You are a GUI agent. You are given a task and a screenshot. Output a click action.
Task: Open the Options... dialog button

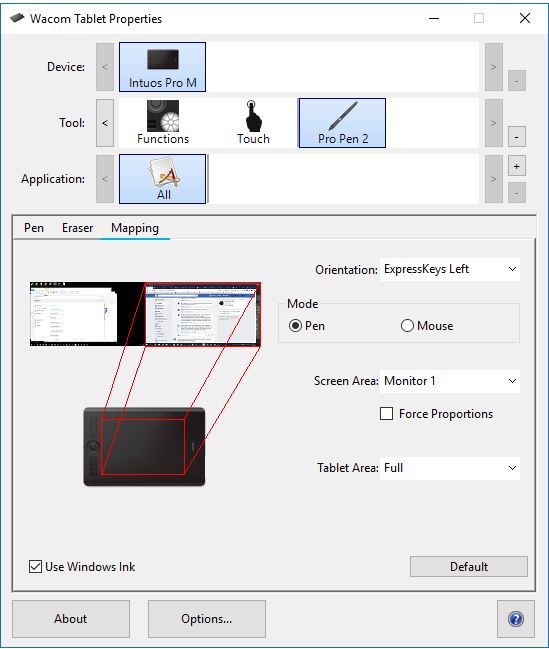[x=207, y=619]
